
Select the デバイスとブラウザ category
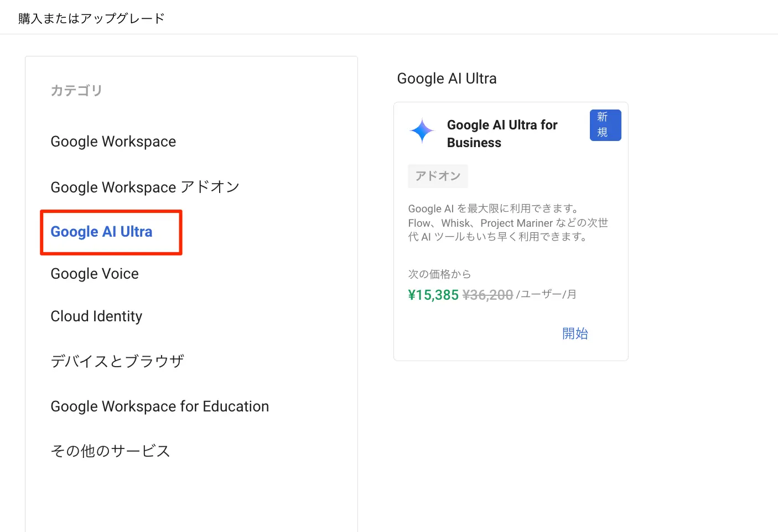pyautogui.click(x=117, y=361)
